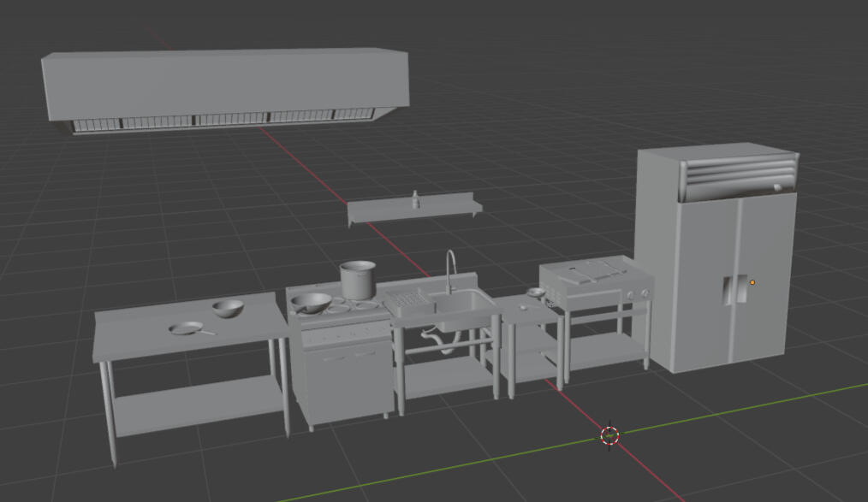This screenshot has width=868, height=502.
Task: Select the wall-mounted shelf
Action: (415, 211)
